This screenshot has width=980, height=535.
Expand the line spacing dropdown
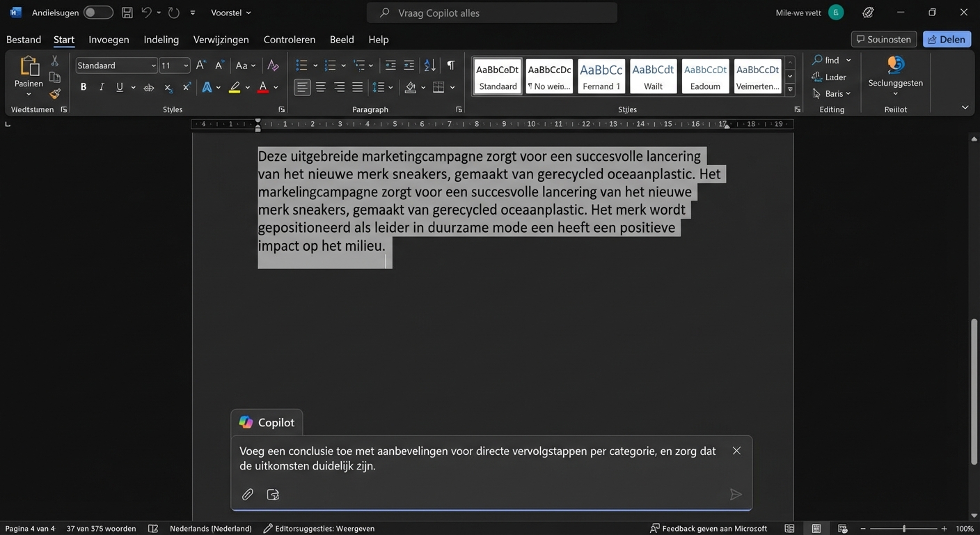pyautogui.click(x=392, y=87)
